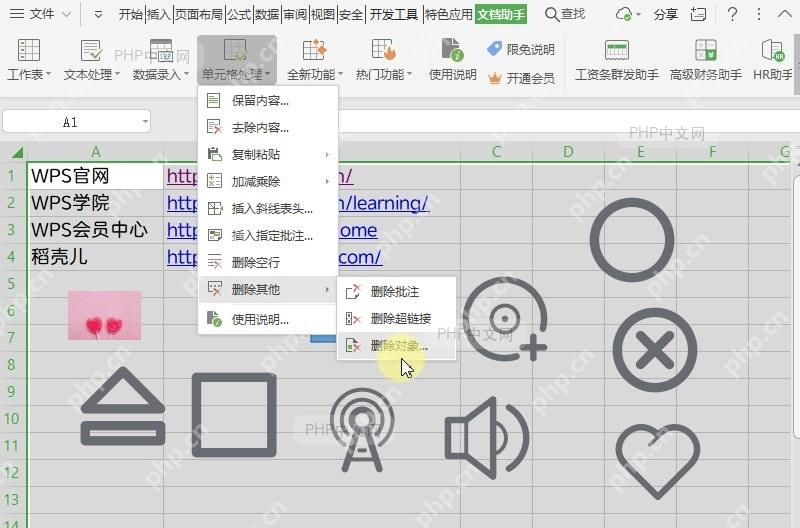Screen dimensions: 800x528
Task: Select cell containing 稻壳儿
Action: tap(95, 257)
